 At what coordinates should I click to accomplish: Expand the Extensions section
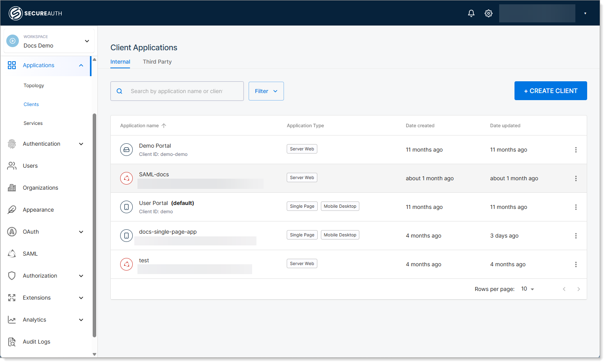pyautogui.click(x=81, y=298)
